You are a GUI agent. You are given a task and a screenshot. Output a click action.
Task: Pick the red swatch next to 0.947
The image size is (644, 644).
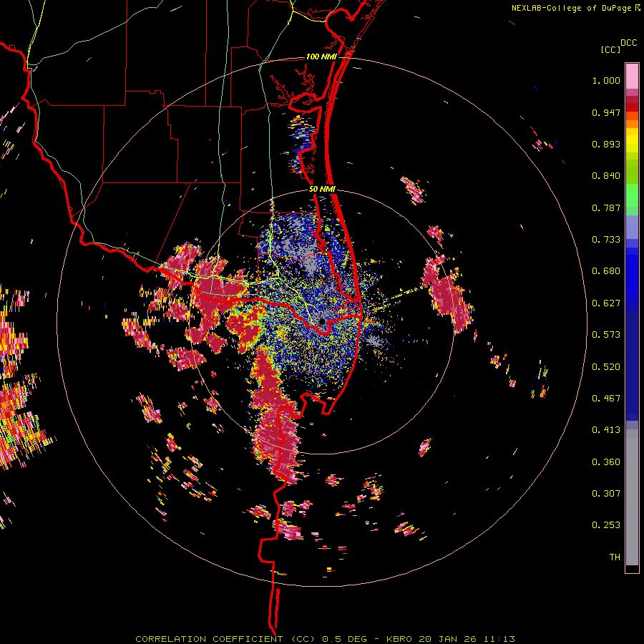632,107
